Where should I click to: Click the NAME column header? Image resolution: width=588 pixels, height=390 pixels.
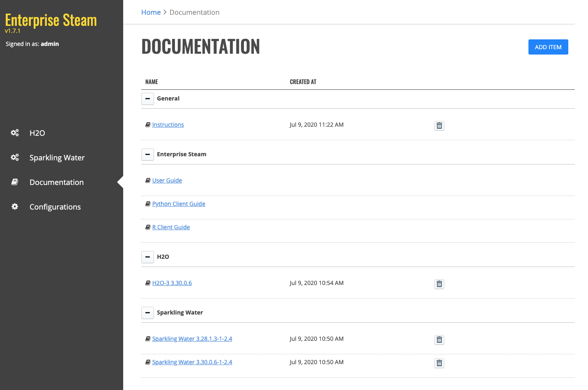point(152,82)
